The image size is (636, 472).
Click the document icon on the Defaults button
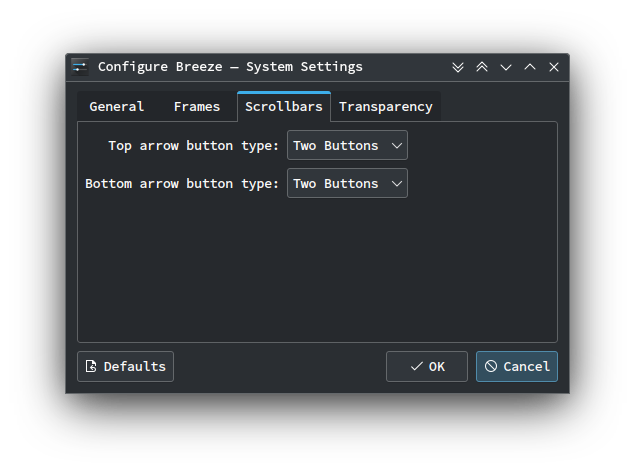[91, 366]
